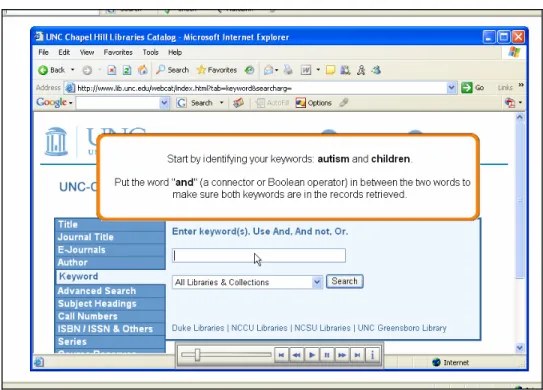Select the E-Journals search tab

[110, 250]
